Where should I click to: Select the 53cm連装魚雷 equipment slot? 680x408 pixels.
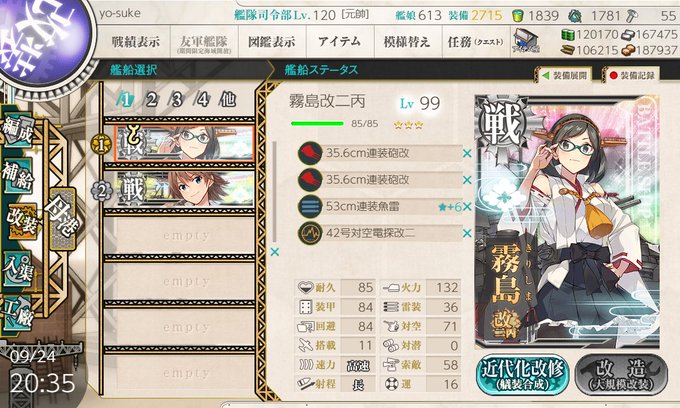click(382, 207)
